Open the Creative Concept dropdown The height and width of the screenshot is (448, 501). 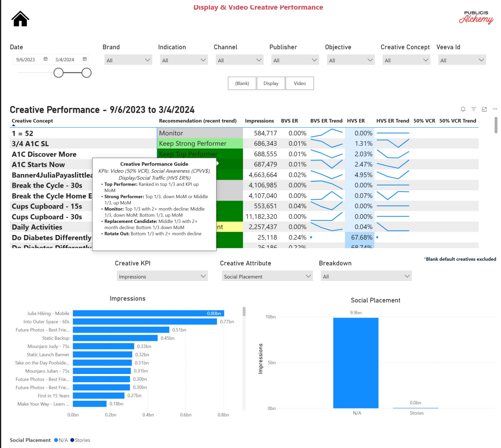406,60
